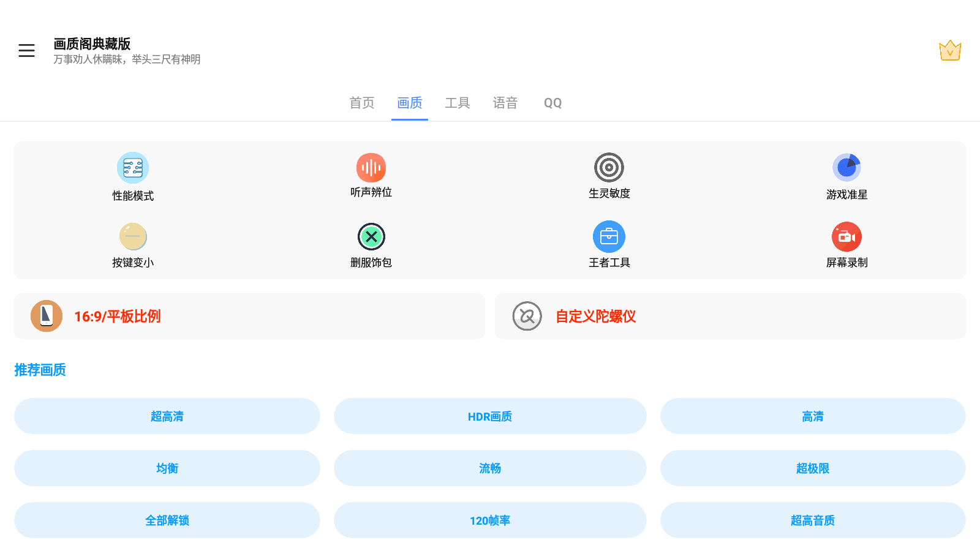
Task: Select the 均衡 quality button
Action: (x=167, y=468)
